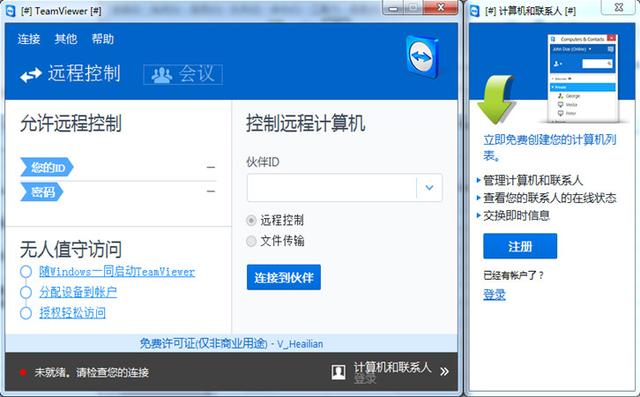
Task: Open the 其他 menu
Action: 66,39
